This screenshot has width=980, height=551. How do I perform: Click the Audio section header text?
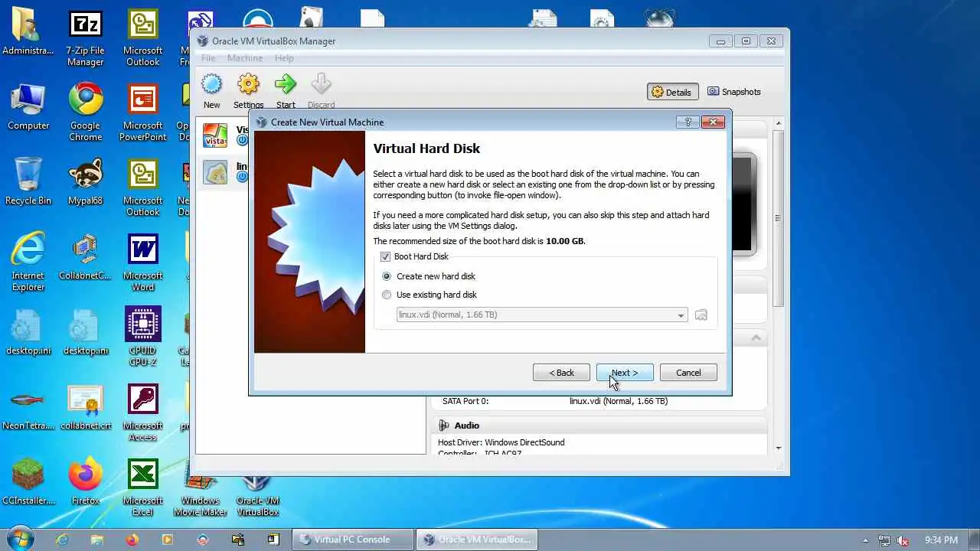[466, 425]
